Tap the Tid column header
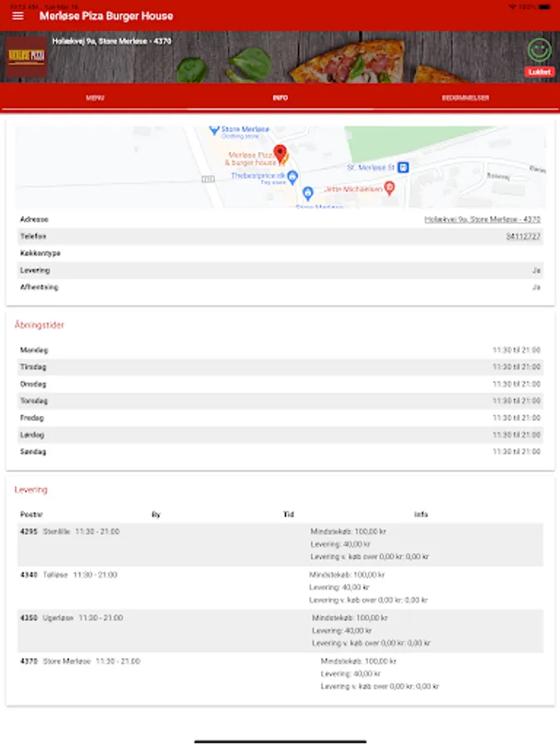 coord(289,515)
